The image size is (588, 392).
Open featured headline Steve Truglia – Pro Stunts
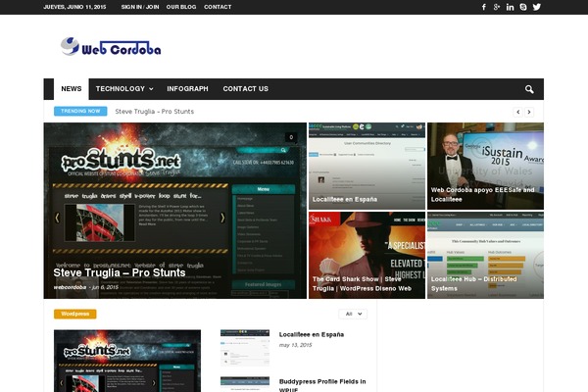pos(120,272)
